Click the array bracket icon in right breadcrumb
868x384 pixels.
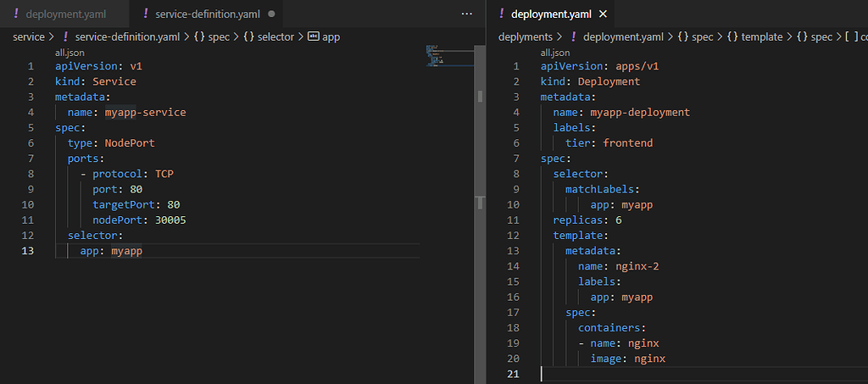pos(848,36)
